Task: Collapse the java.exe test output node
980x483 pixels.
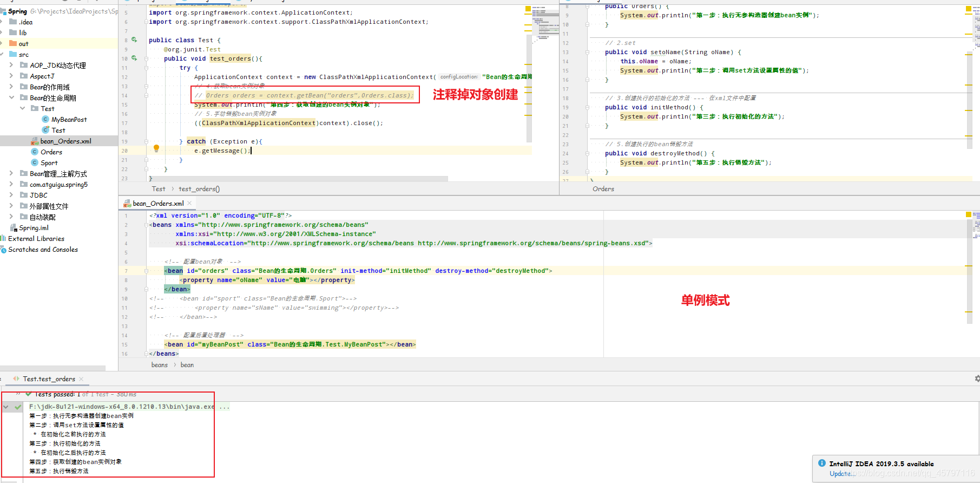Action: coord(6,407)
